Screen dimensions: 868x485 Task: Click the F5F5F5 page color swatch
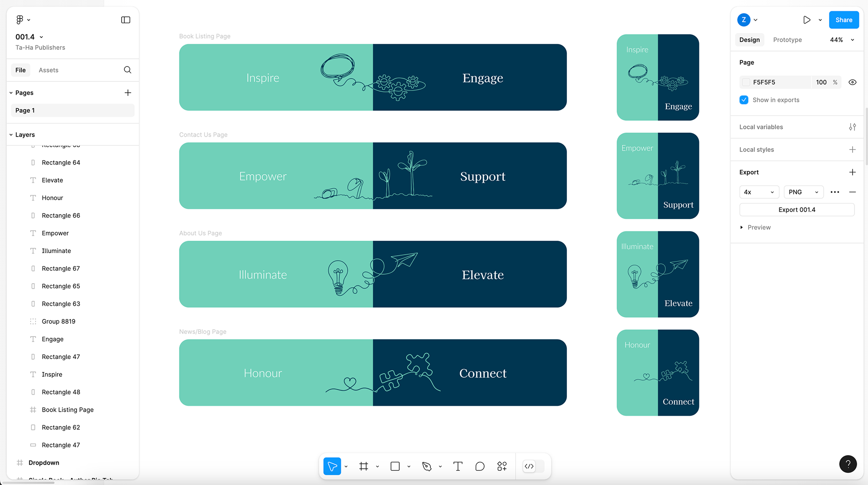[745, 82]
